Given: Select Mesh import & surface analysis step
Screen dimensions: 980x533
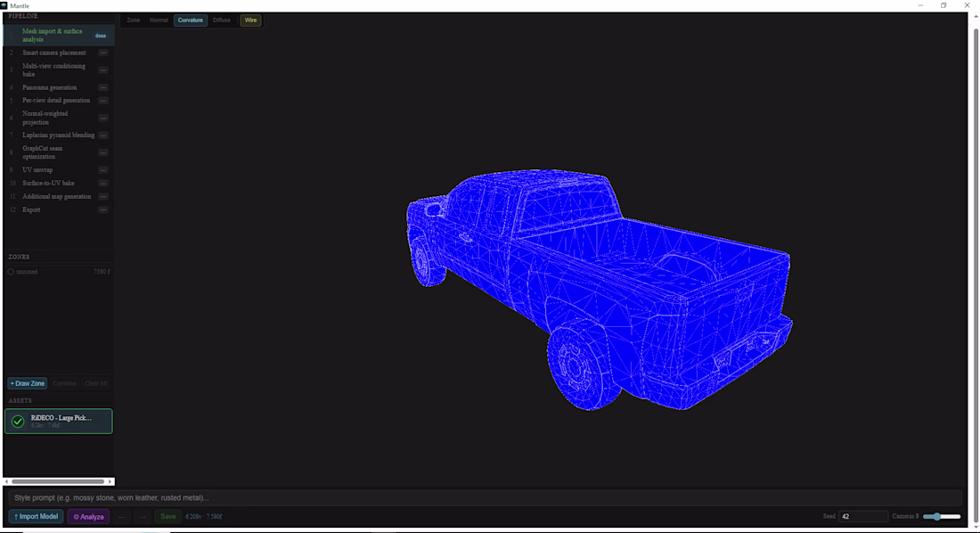Looking at the screenshot, I should (x=59, y=35).
